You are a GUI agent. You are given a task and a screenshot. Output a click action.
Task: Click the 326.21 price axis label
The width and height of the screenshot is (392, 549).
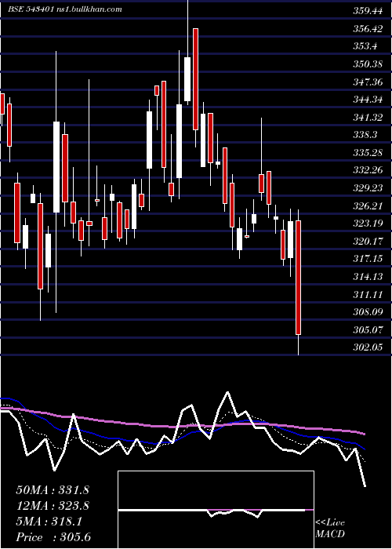(x=368, y=205)
